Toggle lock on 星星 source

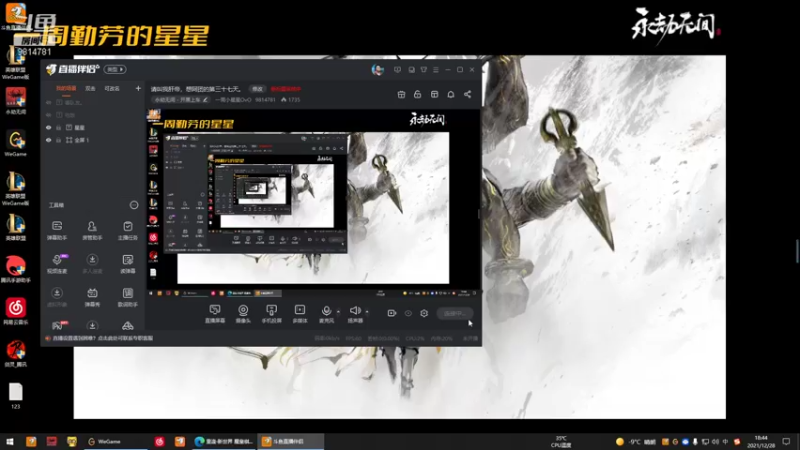tap(59, 128)
